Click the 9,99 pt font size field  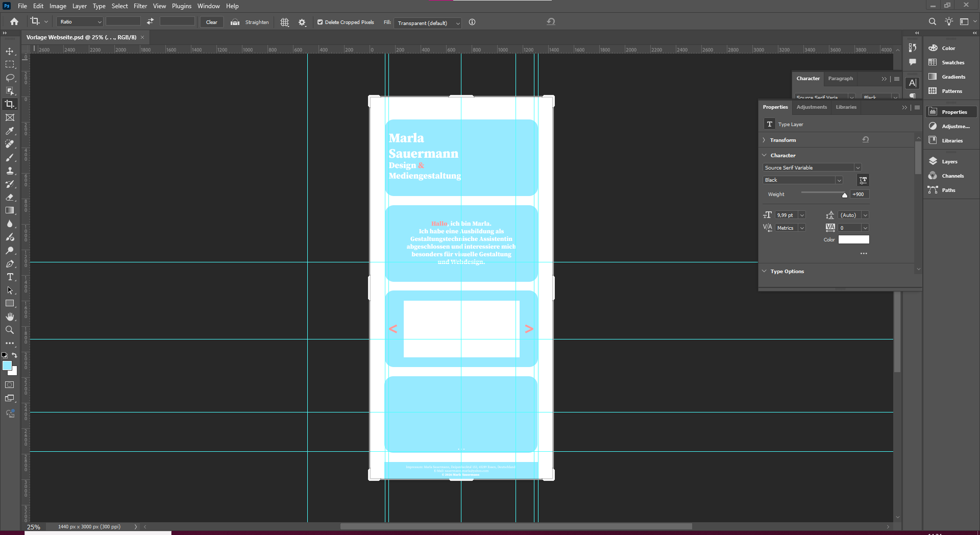[787, 215]
